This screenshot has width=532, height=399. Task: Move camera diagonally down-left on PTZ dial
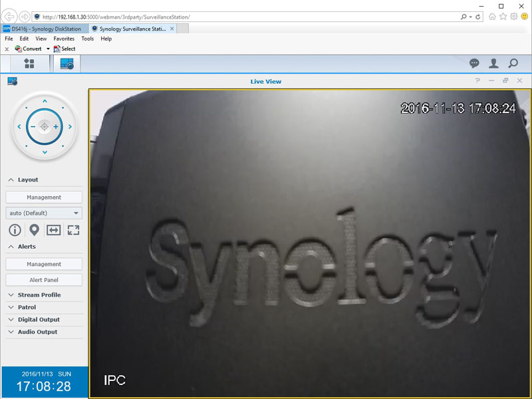(x=26, y=146)
